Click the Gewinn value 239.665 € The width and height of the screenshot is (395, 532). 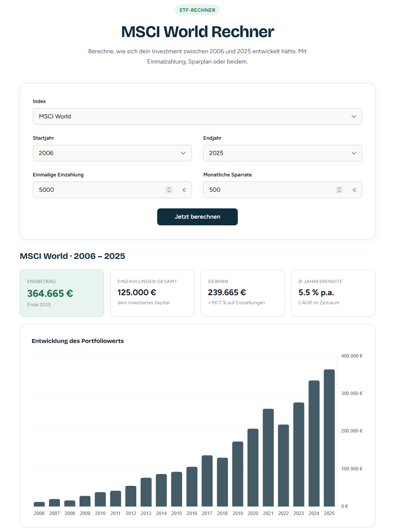tap(227, 292)
